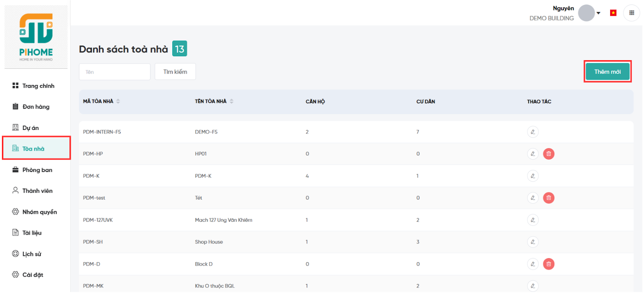Sort by TÊN TÒA NHÀ column
Image resolution: width=644 pixels, height=296 pixels.
(x=231, y=101)
